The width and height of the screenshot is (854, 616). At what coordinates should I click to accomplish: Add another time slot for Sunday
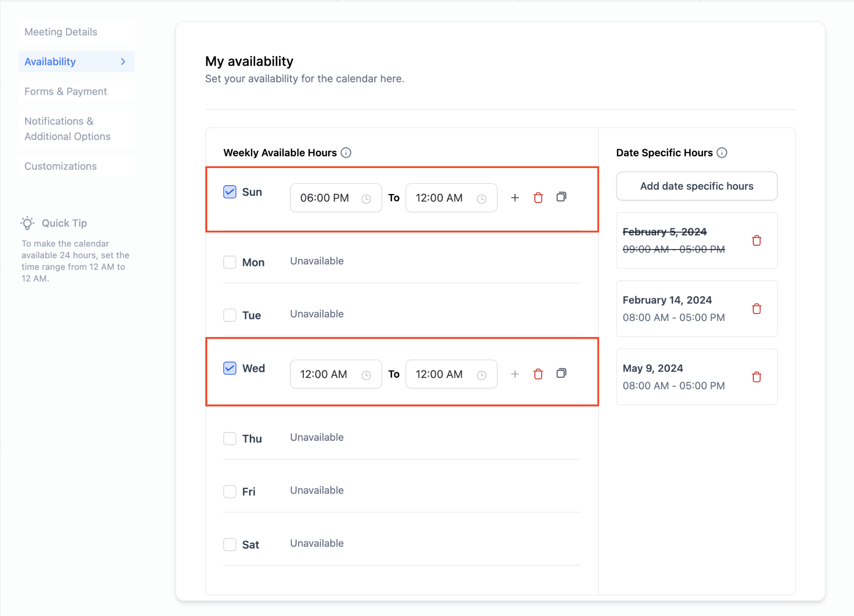pos(515,197)
